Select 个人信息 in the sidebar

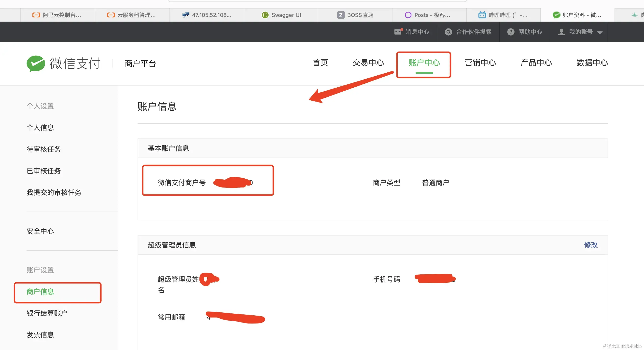tap(40, 128)
